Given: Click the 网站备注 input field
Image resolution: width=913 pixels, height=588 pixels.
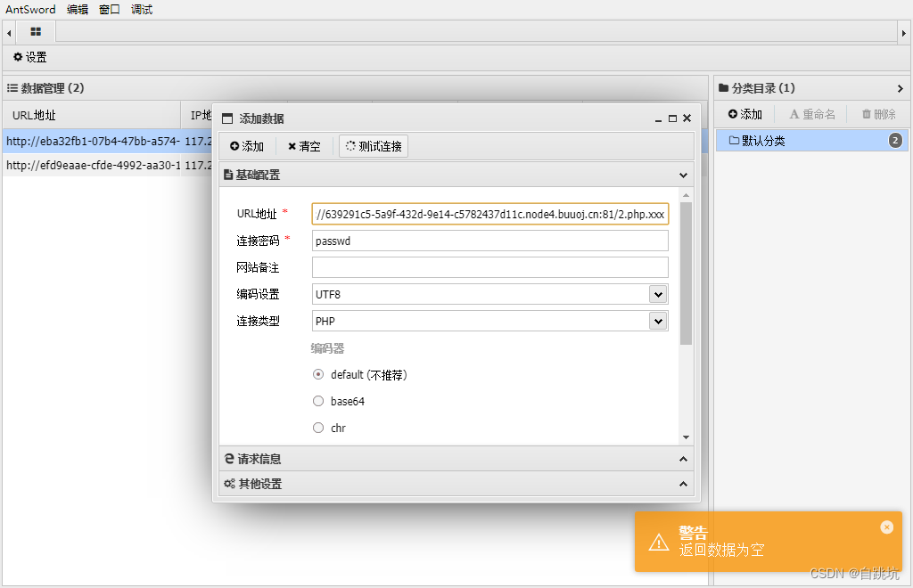Looking at the screenshot, I should (489, 267).
